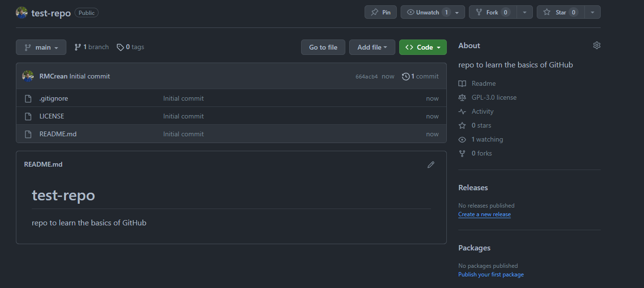The width and height of the screenshot is (644, 288).
Task: Pin the repository with the Pin button
Action: (380, 12)
